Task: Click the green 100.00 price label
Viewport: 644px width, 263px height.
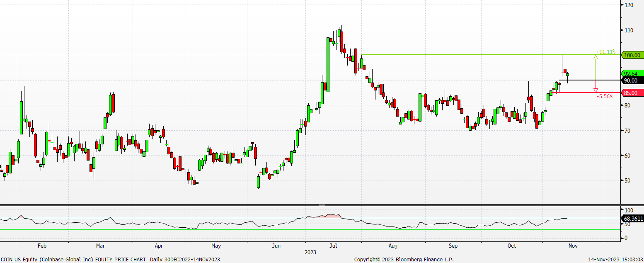Action: 633,55
